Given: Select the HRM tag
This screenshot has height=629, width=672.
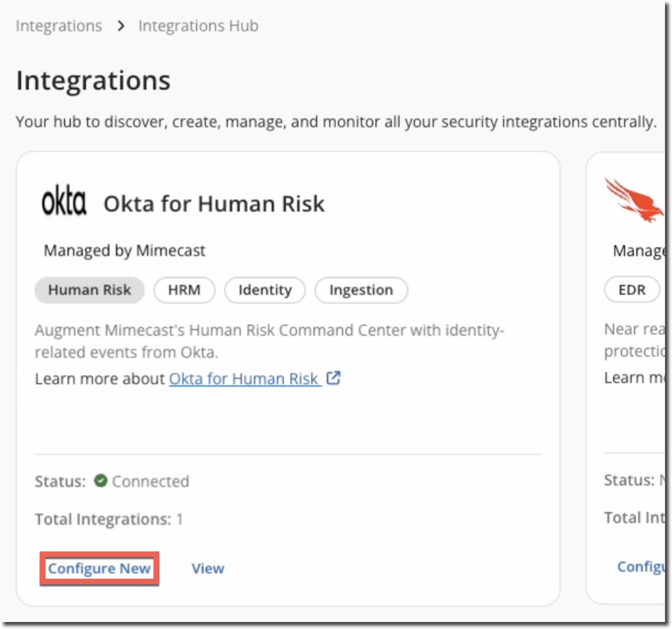Looking at the screenshot, I should (x=184, y=290).
